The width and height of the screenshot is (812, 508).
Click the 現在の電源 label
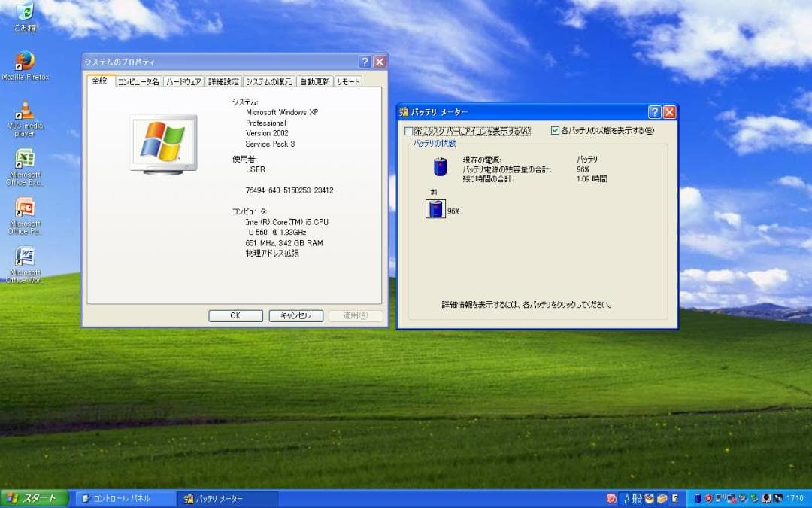pos(482,160)
